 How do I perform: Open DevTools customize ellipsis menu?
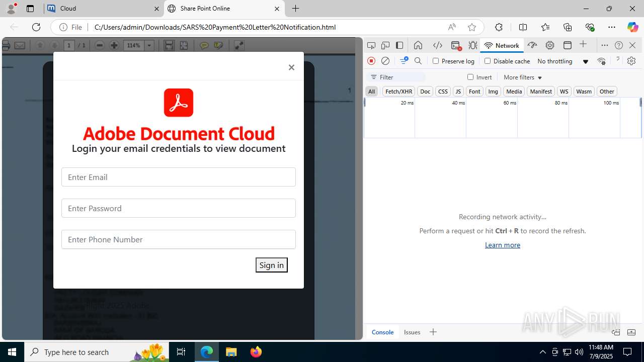tap(605, 45)
